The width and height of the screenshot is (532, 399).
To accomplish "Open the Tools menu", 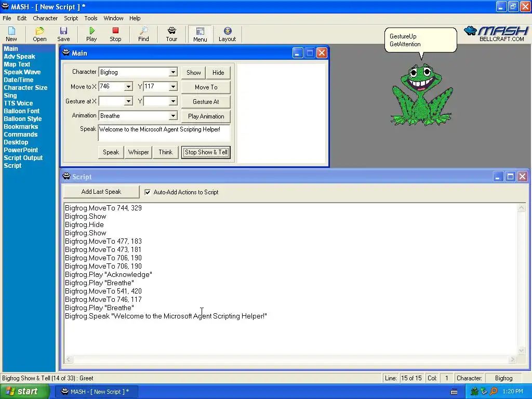I will click(91, 18).
